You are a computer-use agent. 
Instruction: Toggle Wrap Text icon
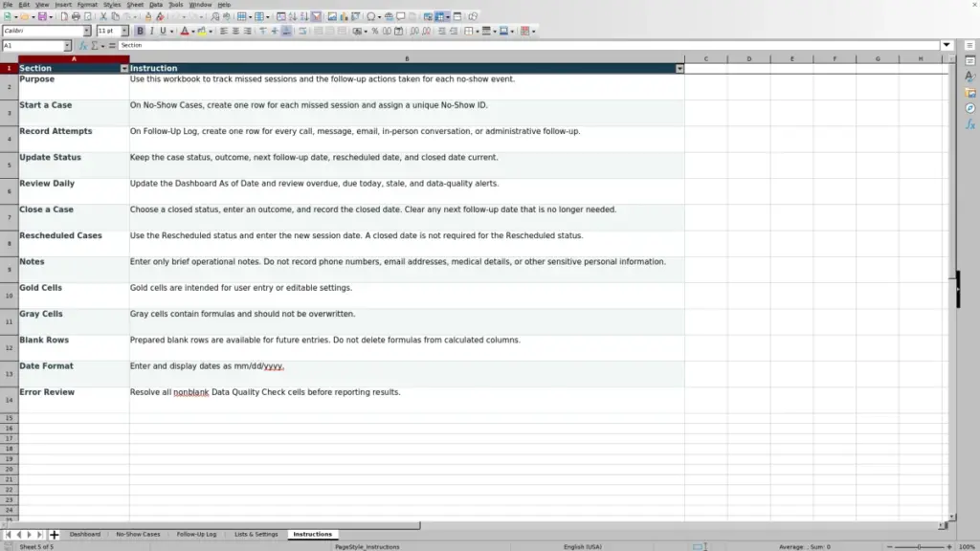[x=302, y=32]
